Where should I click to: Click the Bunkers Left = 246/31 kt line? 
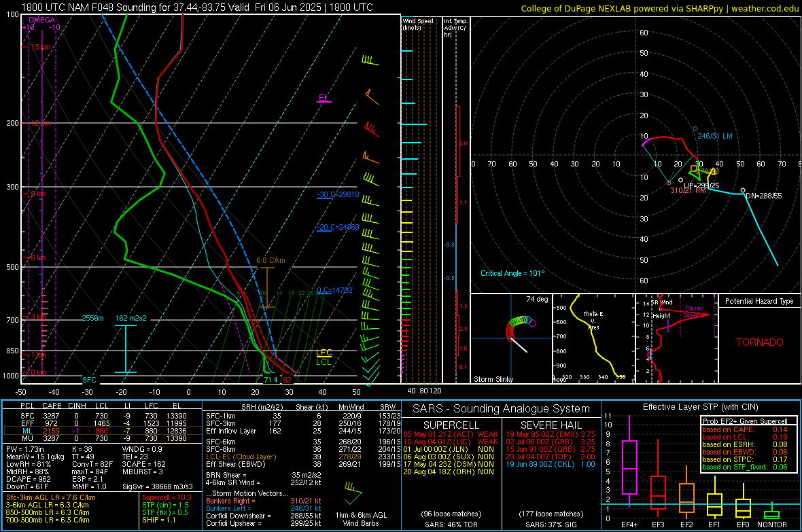[x=264, y=508]
